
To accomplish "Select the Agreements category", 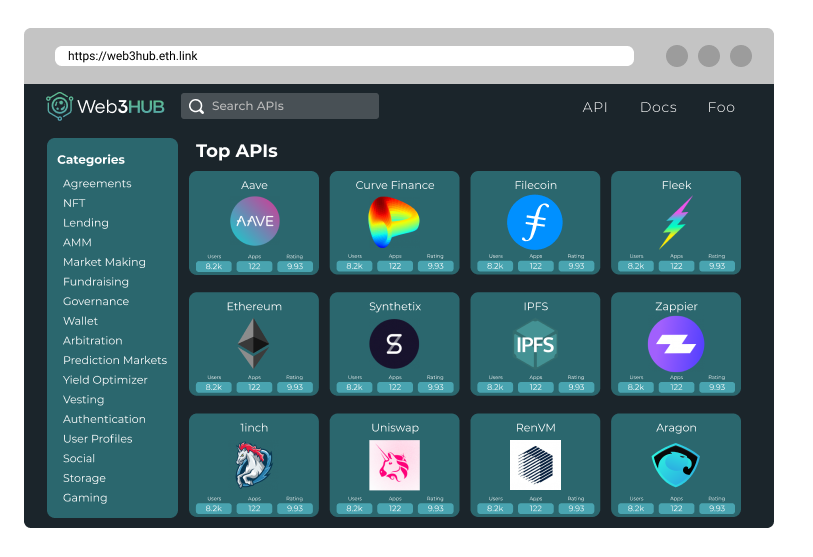I will point(97,184).
